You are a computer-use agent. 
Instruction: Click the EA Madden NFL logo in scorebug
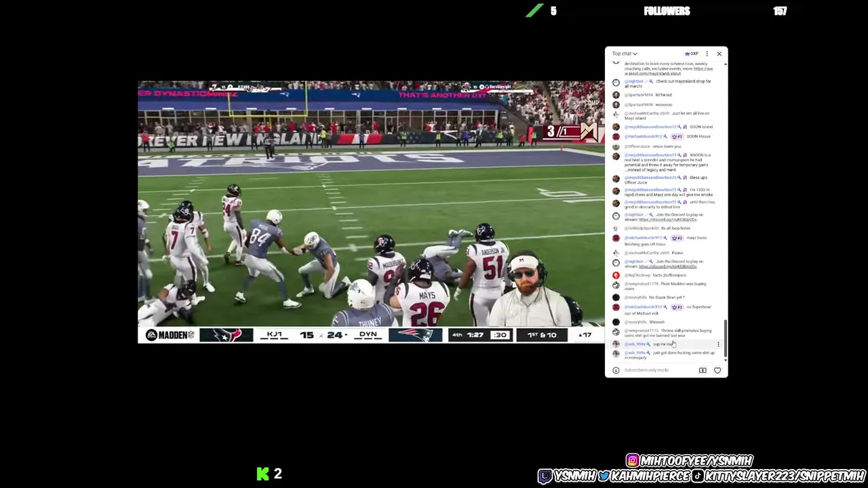pyautogui.click(x=170, y=335)
